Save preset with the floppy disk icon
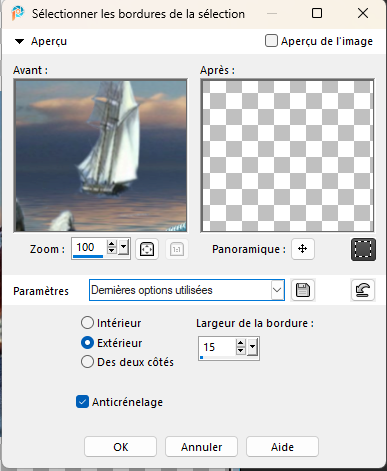Image resolution: width=387 pixels, height=471 pixels. 303,290
